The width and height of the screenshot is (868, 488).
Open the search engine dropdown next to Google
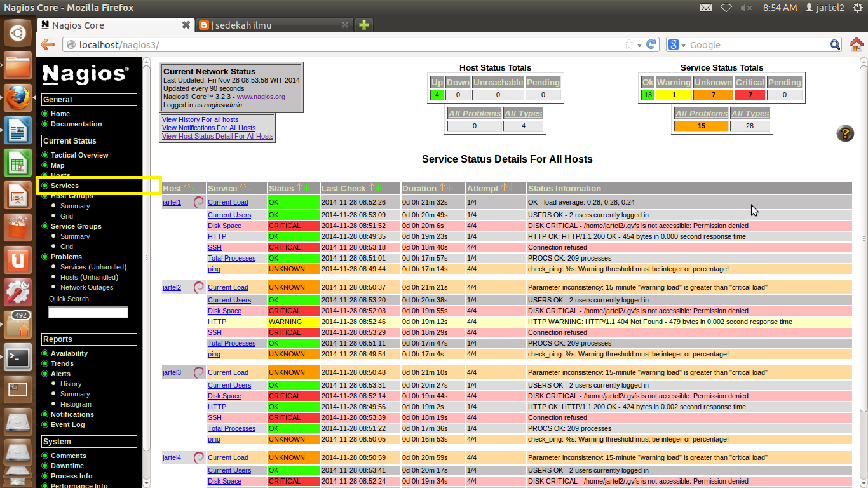[684, 45]
